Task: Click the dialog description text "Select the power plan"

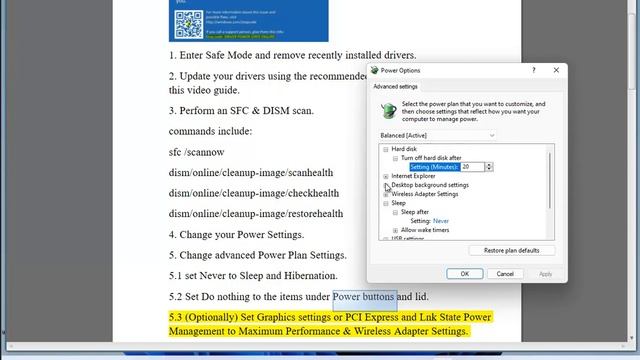Action: (473, 111)
